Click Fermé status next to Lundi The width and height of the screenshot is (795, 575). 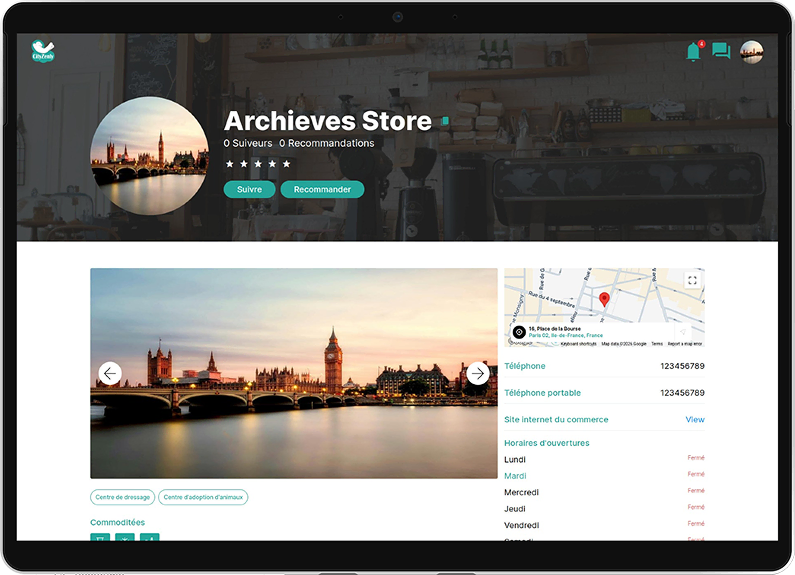click(696, 457)
